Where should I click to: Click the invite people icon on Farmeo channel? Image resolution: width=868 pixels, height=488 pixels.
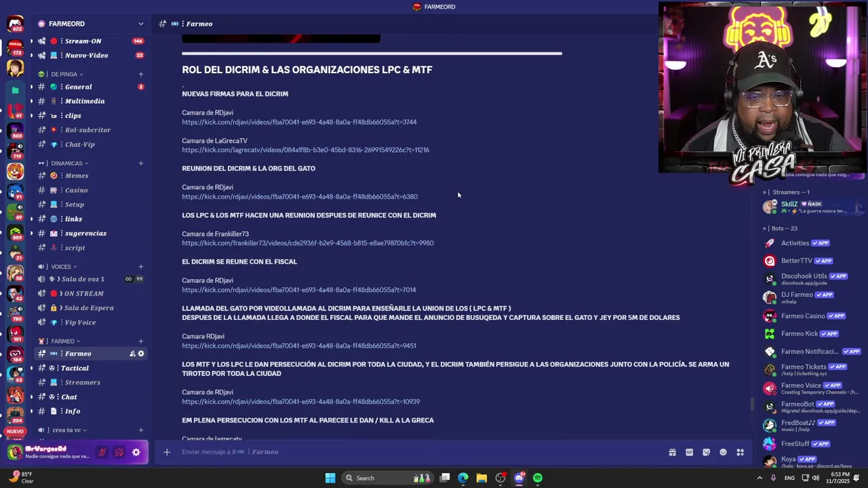133,354
